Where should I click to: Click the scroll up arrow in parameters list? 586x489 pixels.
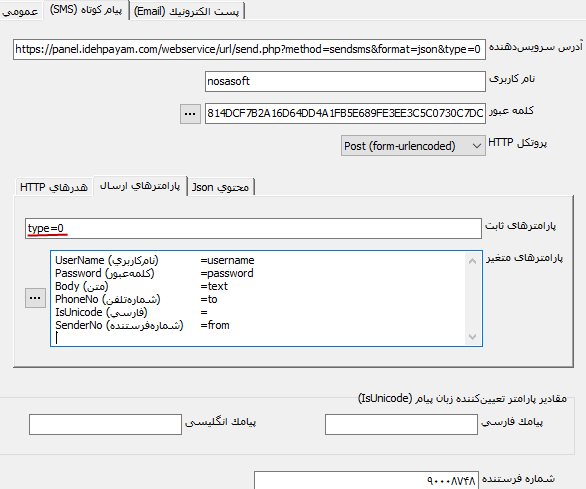point(472,261)
